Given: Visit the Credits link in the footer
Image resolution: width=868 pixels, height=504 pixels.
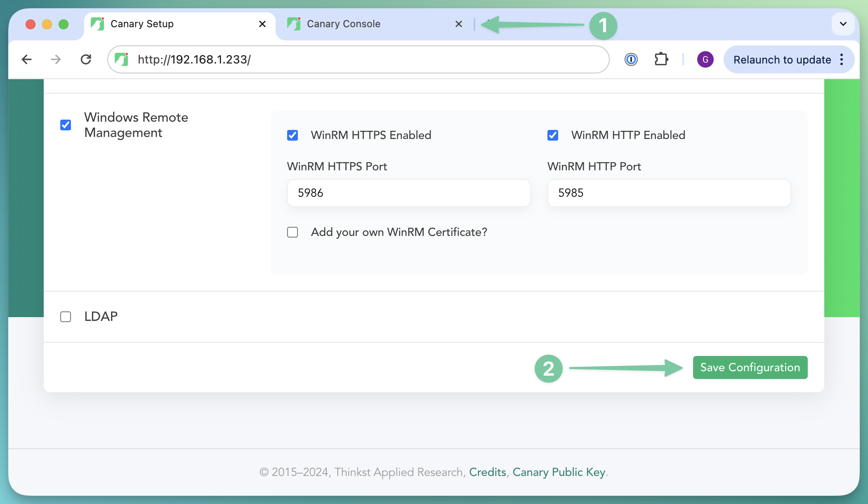Looking at the screenshot, I should [x=488, y=472].
